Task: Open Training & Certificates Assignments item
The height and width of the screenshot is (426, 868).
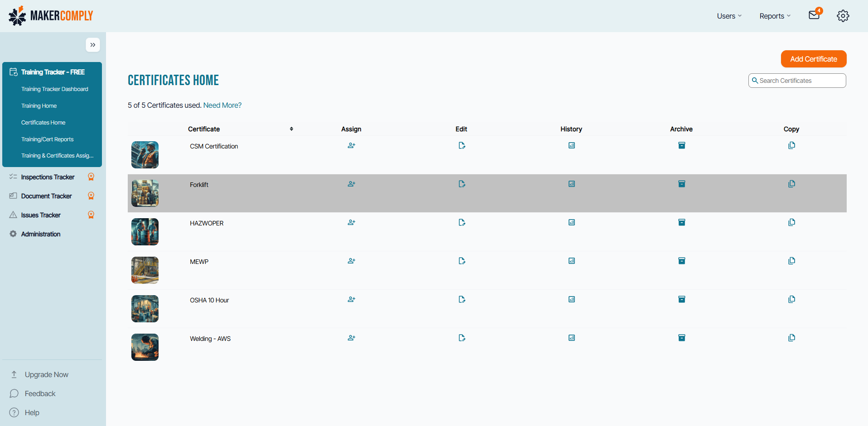Action: pyautogui.click(x=58, y=156)
